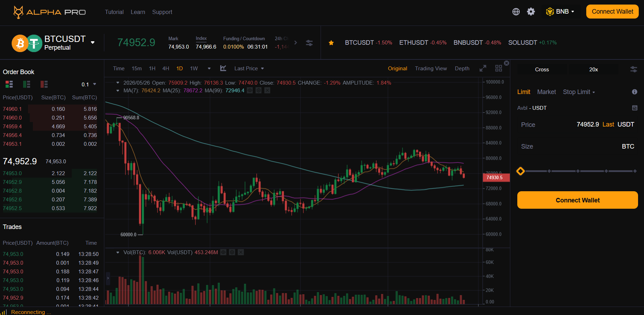Switch to the Original chart view

398,69
